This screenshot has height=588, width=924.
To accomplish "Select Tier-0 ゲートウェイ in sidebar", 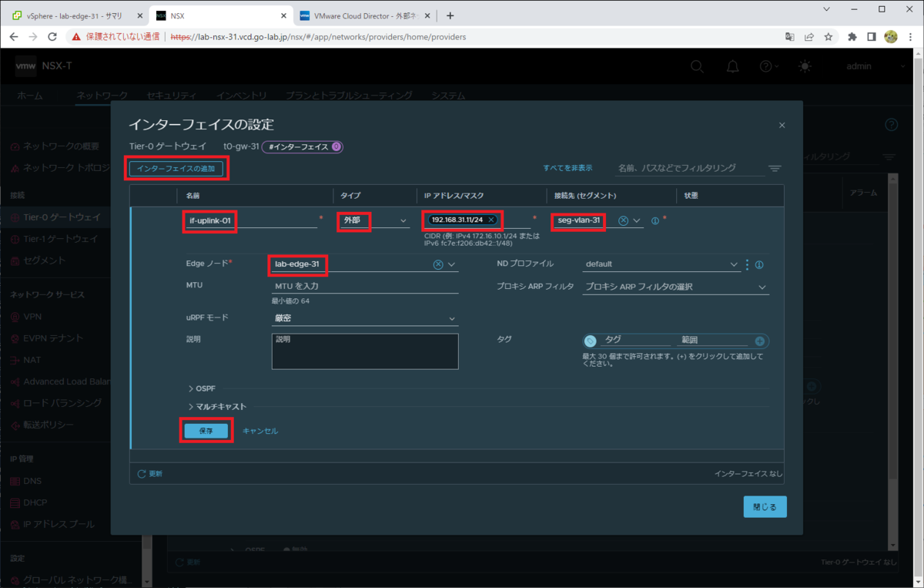I will tap(62, 217).
